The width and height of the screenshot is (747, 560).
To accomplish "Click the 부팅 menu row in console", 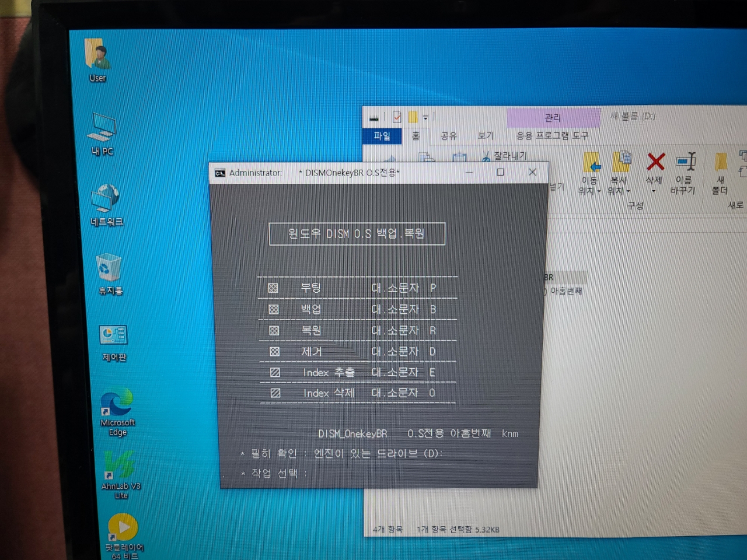I will point(357,288).
